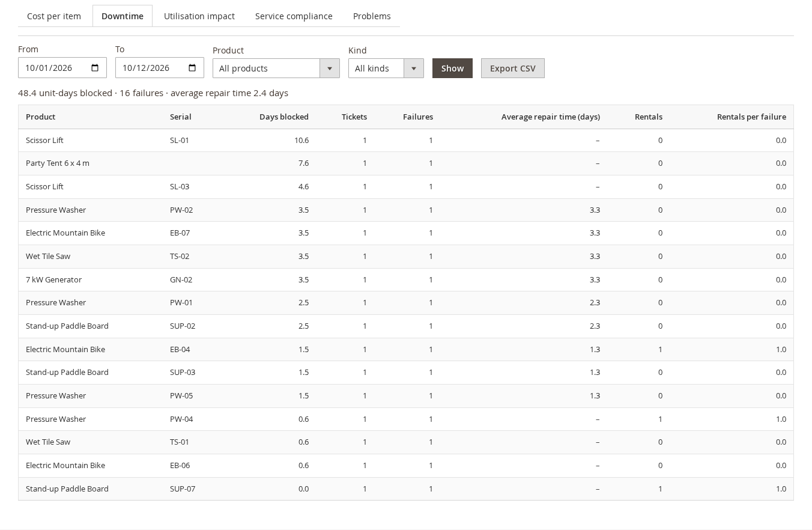Click serial SUP-07
This screenshot has width=812, height=530.
tap(183, 489)
